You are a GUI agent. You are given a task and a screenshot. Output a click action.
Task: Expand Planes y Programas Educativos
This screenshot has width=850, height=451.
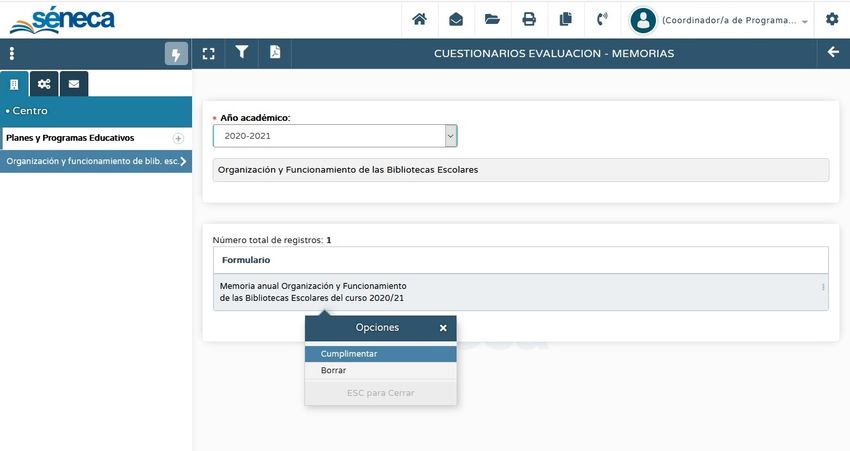click(x=178, y=138)
